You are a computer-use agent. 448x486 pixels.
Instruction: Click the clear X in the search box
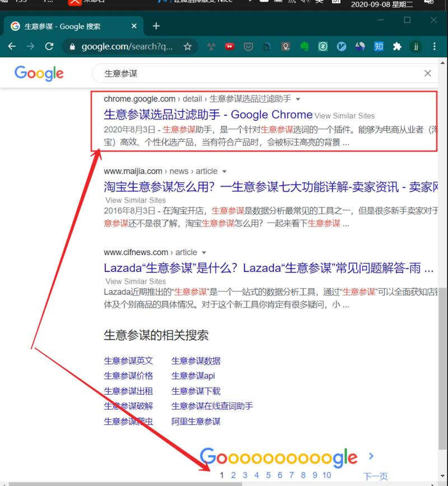tap(428, 73)
